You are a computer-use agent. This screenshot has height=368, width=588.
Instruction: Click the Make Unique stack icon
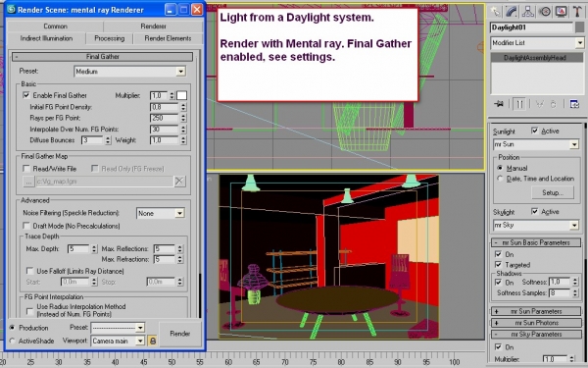(539, 104)
